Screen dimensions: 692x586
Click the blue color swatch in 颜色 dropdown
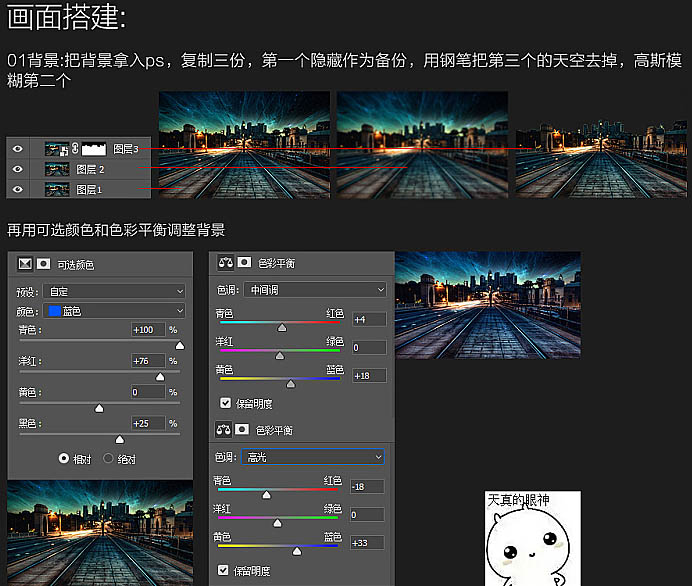click(55, 311)
